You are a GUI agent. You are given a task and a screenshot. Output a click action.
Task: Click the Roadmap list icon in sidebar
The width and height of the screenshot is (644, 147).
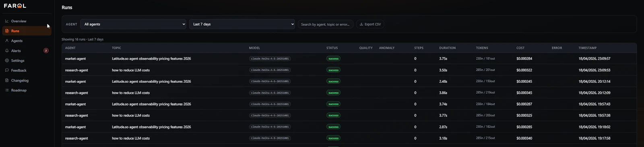7,90
